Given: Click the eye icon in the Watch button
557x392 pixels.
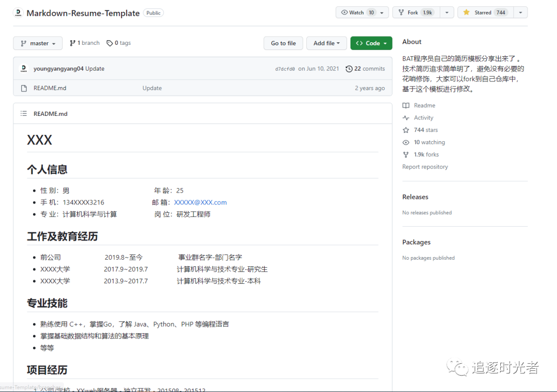Looking at the screenshot, I should coord(344,12).
